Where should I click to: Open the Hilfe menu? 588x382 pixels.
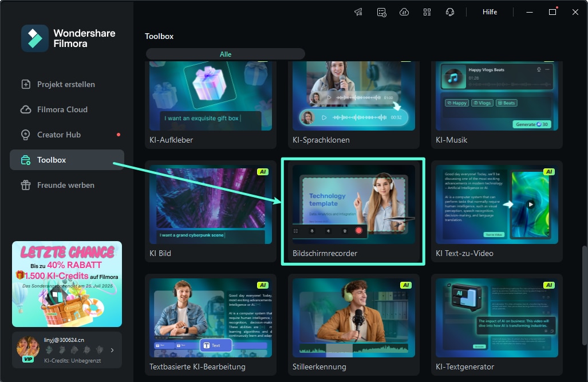(490, 12)
